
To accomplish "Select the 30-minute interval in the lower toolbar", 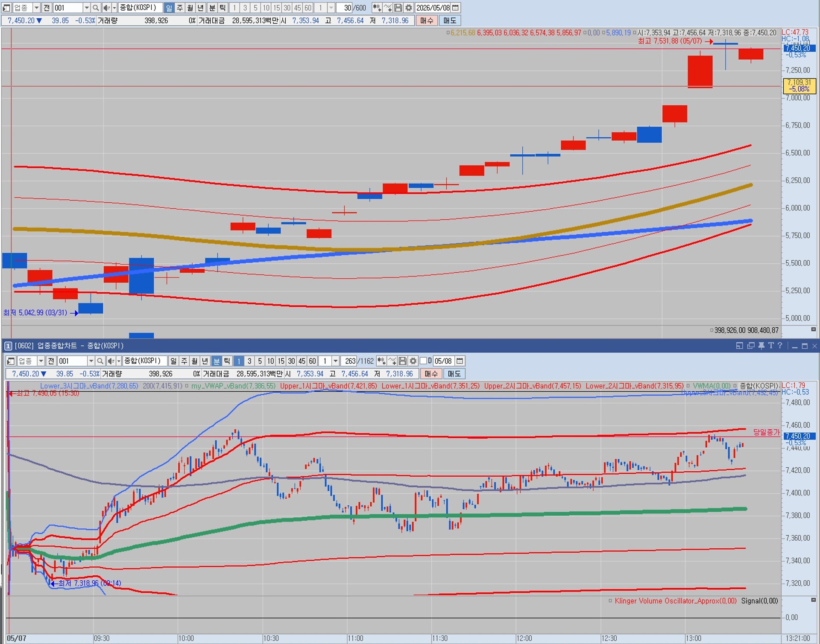I will coord(291,361).
